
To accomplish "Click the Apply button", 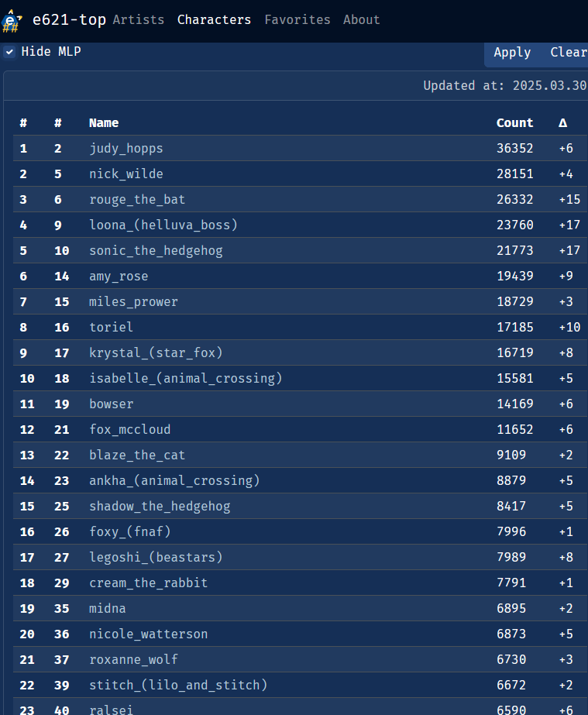I will (x=512, y=53).
